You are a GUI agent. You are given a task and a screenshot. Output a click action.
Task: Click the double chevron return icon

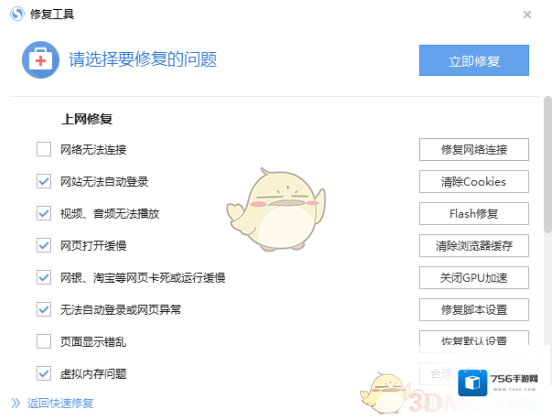point(15,403)
